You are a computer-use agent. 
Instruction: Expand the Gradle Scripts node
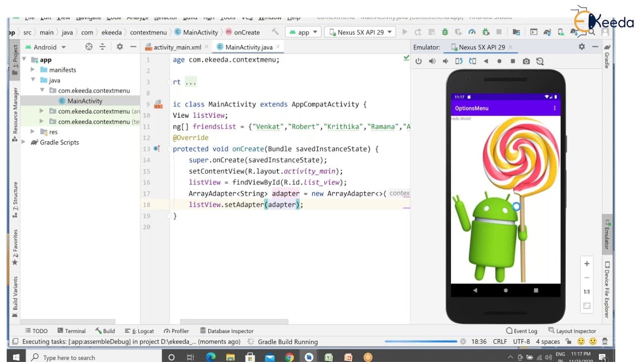point(24,142)
